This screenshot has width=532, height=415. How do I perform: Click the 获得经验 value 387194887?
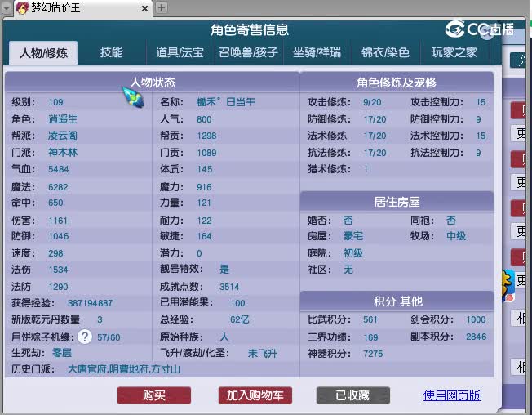point(91,303)
